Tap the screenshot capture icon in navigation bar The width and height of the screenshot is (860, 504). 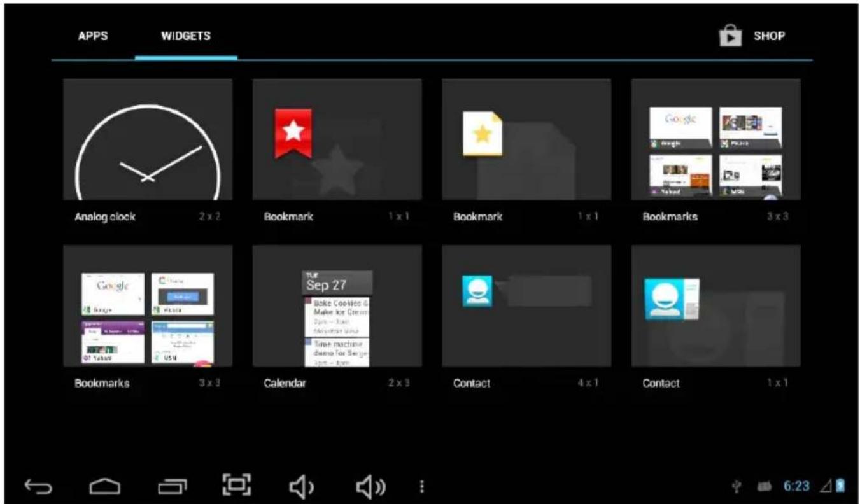click(x=236, y=485)
